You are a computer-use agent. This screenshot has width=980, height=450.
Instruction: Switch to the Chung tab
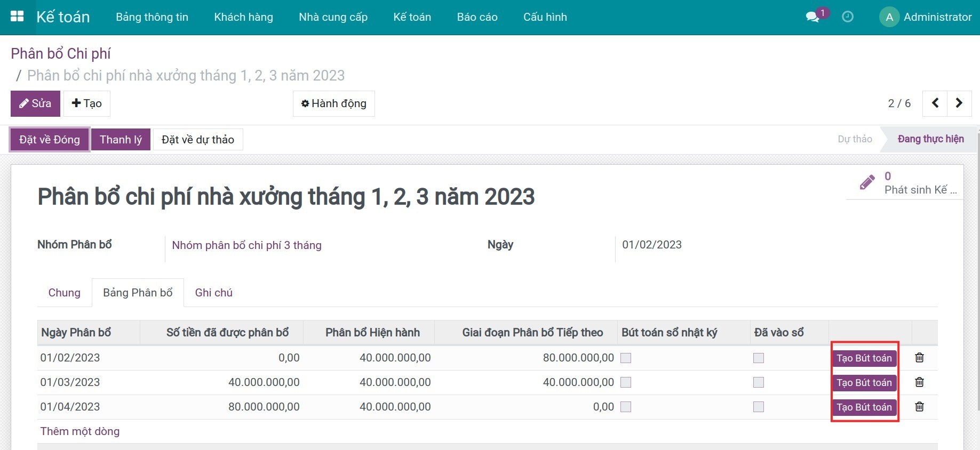pyautogui.click(x=64, y=293)
